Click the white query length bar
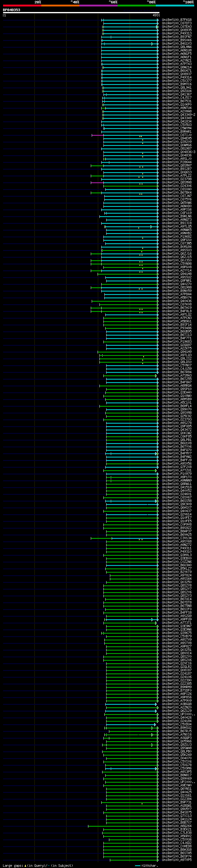The image size is (197, 868). (x=81, y=12)
